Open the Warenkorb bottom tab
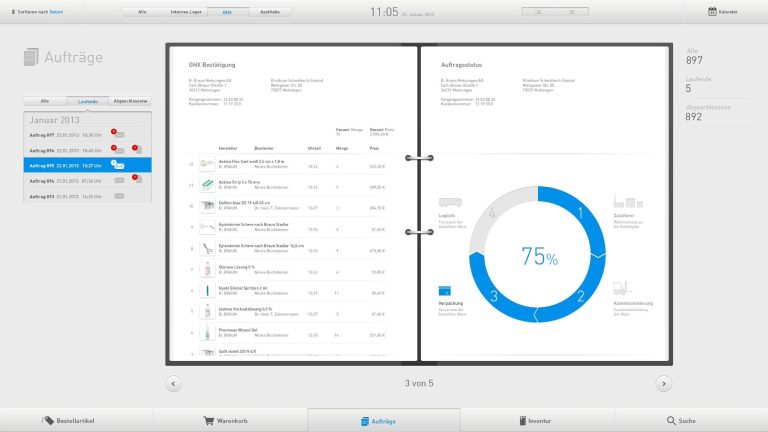The image size is (768, 432). (x=230, y=421)
